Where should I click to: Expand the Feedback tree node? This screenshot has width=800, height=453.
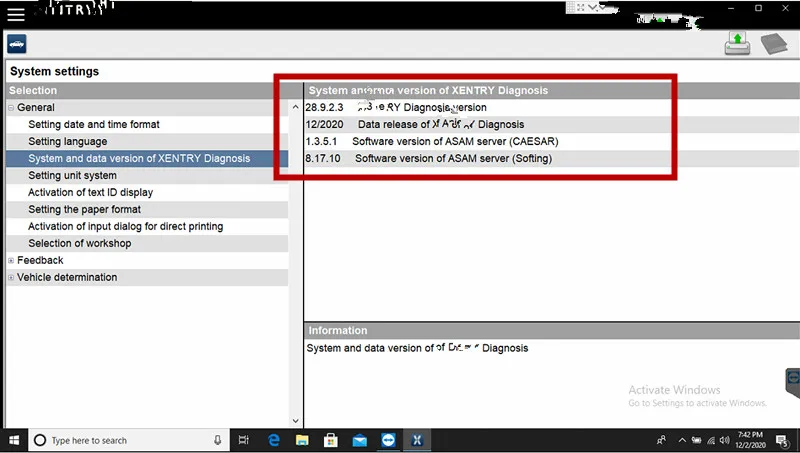(11, 261)
